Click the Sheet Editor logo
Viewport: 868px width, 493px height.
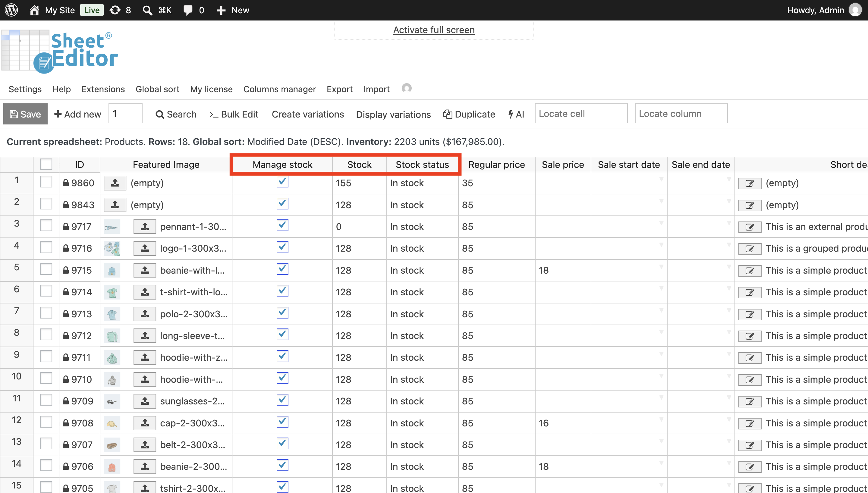coord(60,52)
